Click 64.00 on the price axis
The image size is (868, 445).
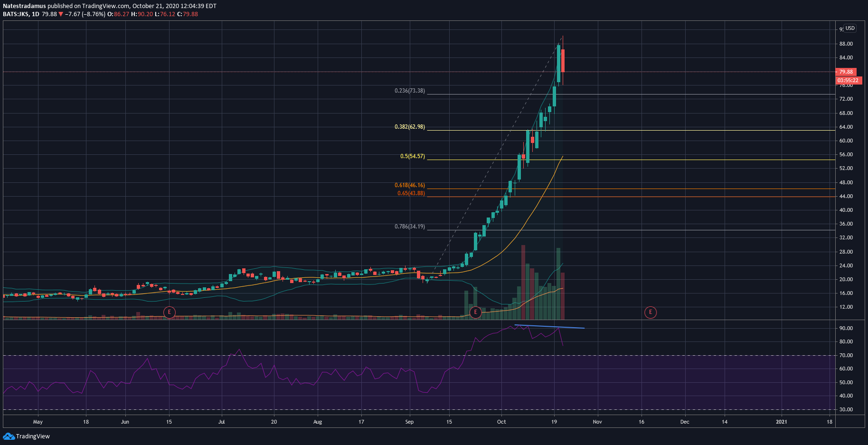[846, 127]
